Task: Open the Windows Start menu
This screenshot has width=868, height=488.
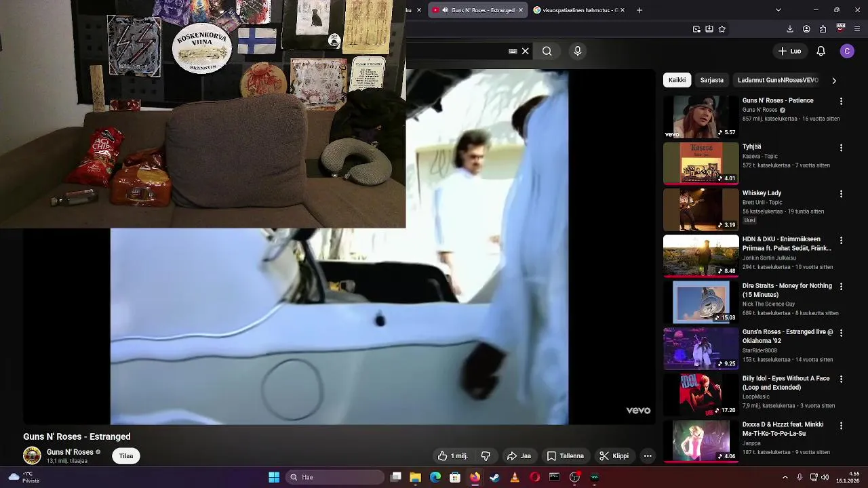Action: pos(274,477)
